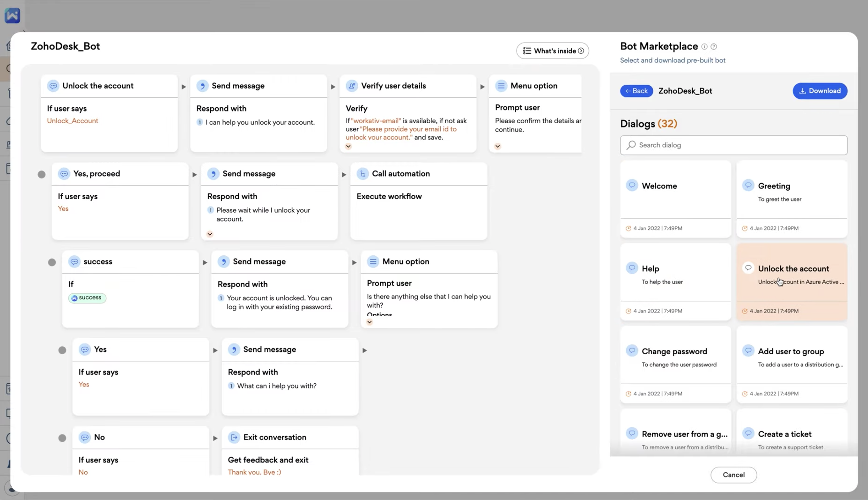This screenshot has width=868, height=500.
Task: Click the search magnifier icon in dialog search
Action: point(631,145)
